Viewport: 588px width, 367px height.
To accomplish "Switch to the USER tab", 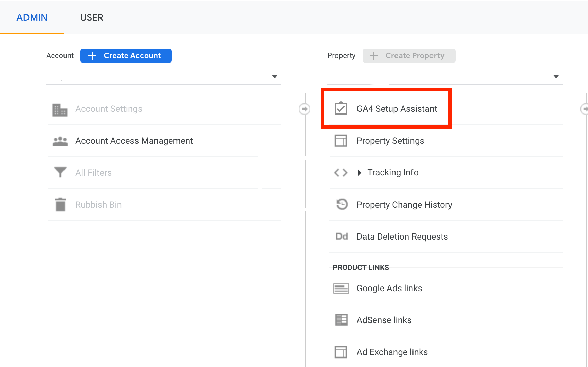I will click(x=92, y=17).
